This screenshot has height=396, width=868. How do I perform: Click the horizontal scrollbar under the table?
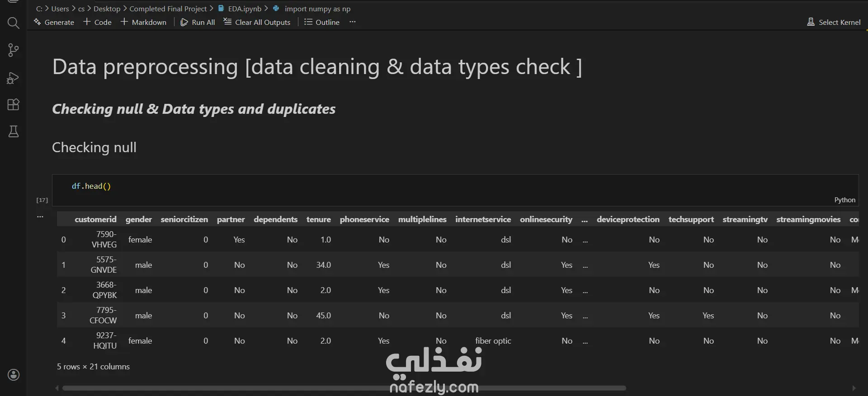344,388
